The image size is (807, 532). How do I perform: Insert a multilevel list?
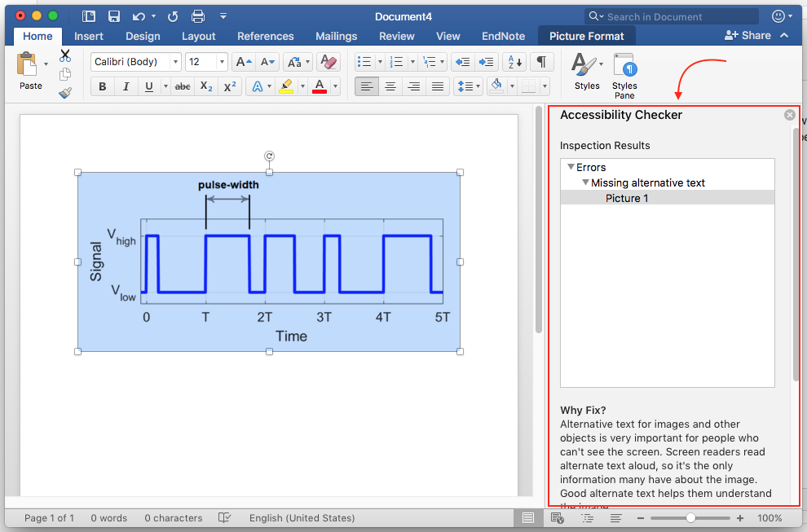click(429, 62)
